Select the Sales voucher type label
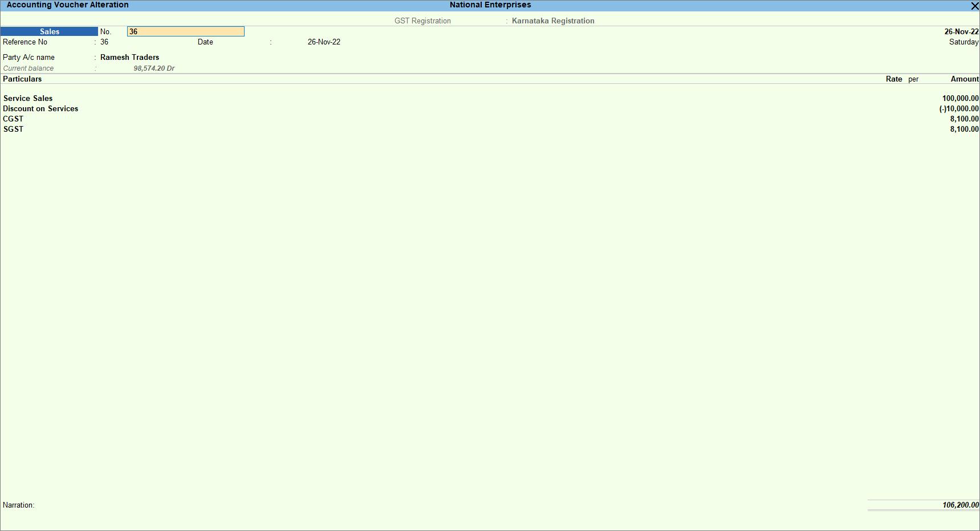The width and height of the screenshot is (980, 531). click(x=50, y=32)
